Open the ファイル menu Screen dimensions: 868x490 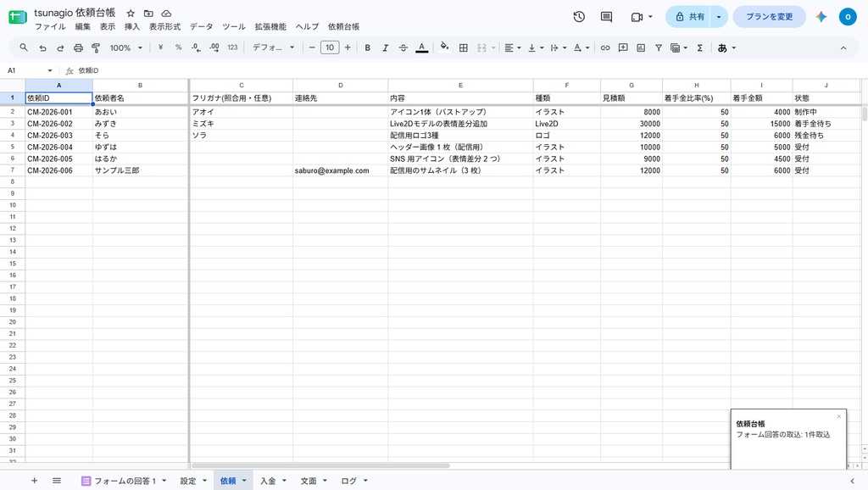(x=50, y=26)
